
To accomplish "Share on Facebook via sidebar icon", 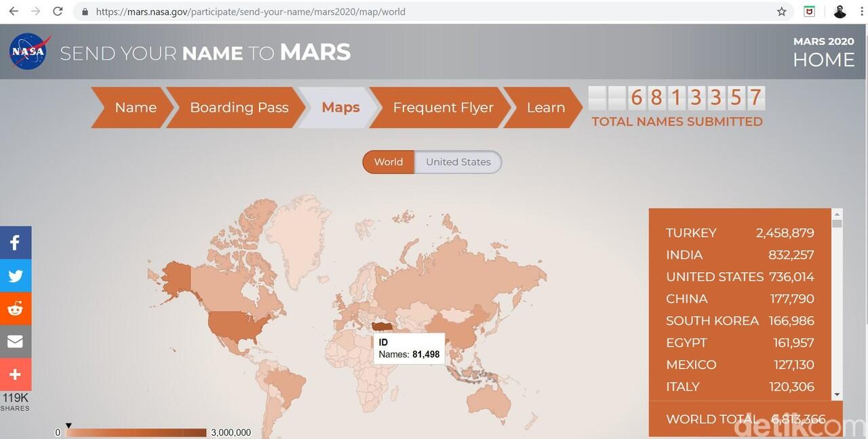I will [x=16, y=242].
